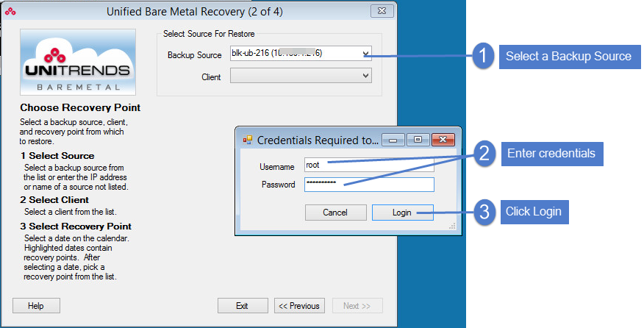Go back with the << Previous button

coord(299,306)
